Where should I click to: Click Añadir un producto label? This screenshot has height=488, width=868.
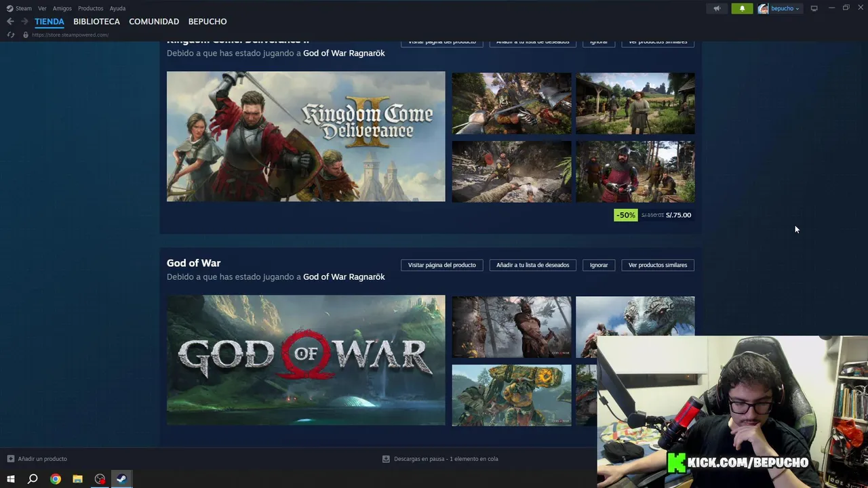point(42,459)
